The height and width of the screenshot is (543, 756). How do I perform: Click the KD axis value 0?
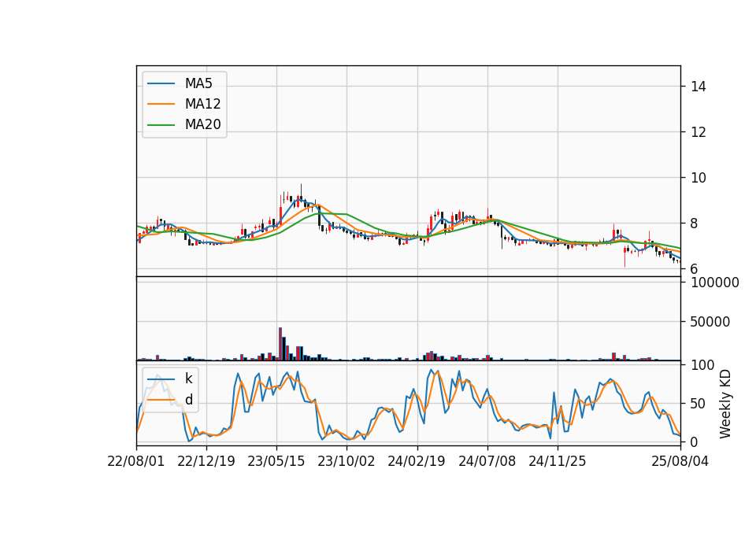(695, 441)
